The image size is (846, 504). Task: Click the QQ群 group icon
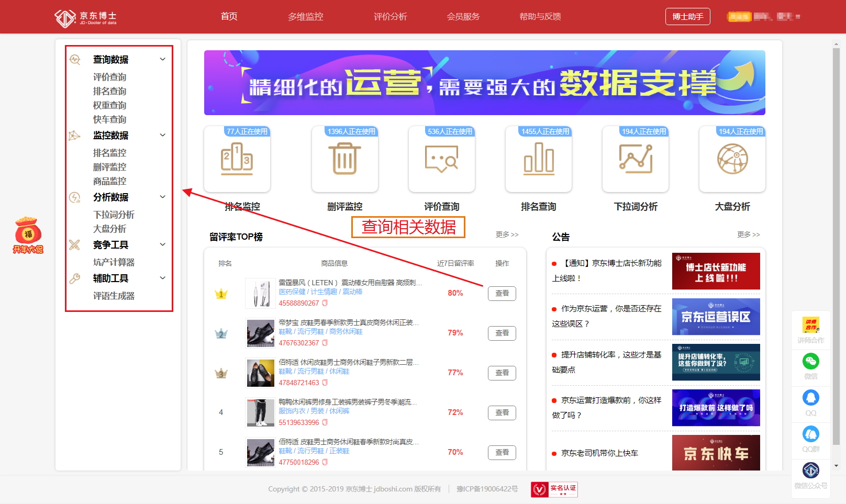click(811, 434)
